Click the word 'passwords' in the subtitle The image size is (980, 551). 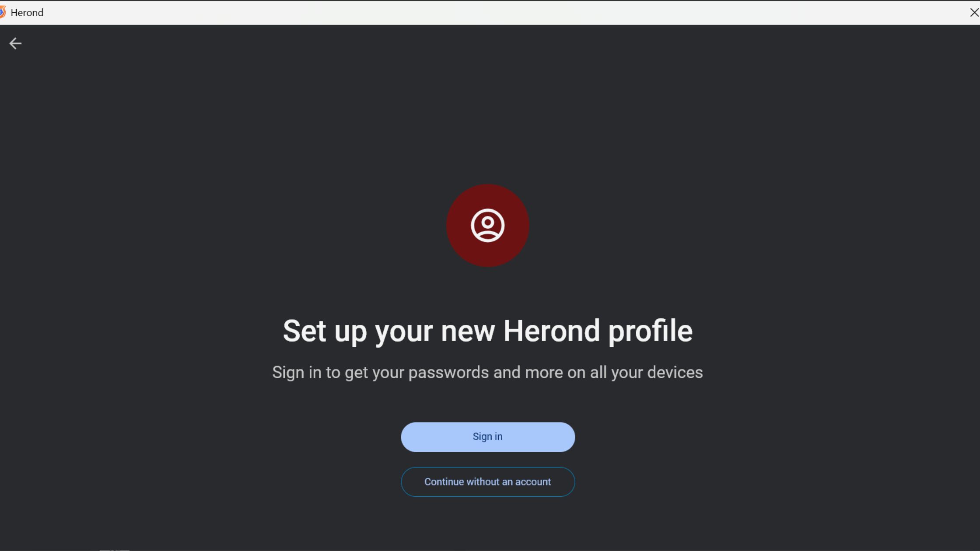point(448,373)
